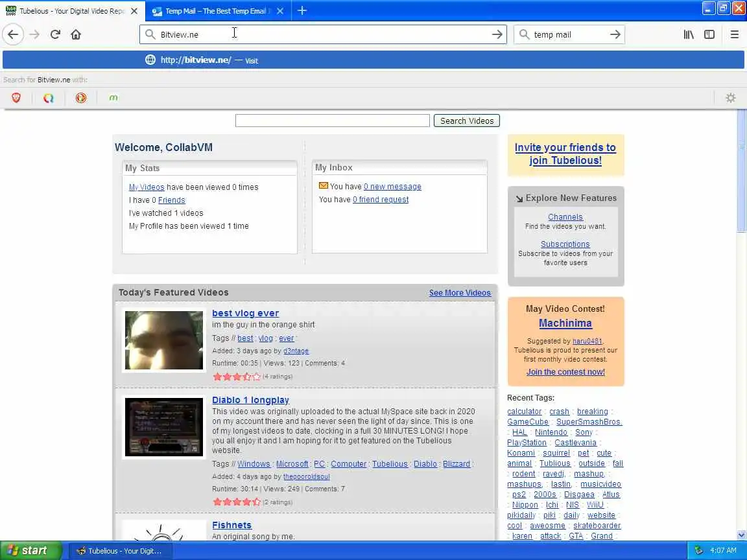Open the Library icon in toolbar
The image size is (747, 560).
click(689, 34)
